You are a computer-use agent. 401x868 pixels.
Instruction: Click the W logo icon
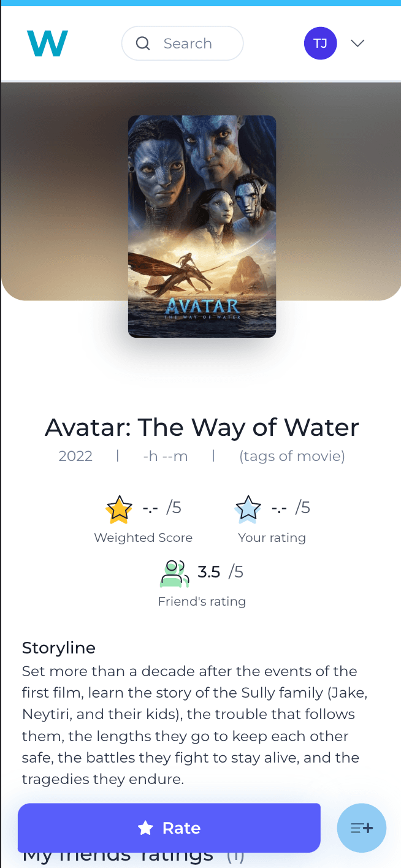pos(47,44)
